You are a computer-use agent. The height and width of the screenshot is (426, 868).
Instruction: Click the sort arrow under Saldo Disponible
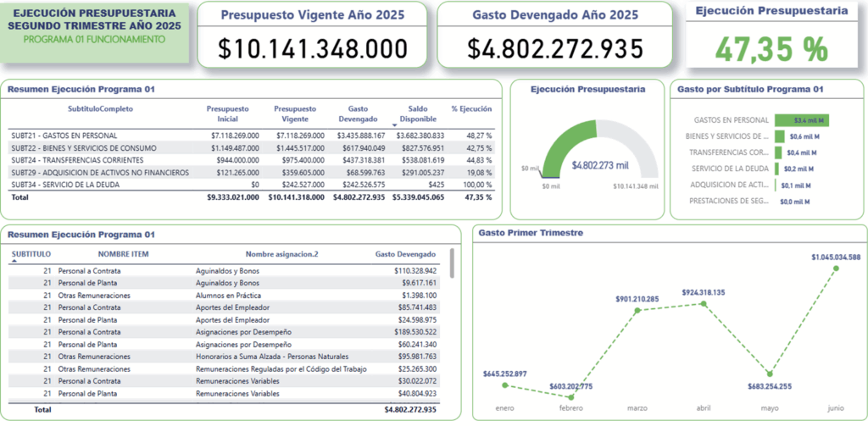(394, 124)
